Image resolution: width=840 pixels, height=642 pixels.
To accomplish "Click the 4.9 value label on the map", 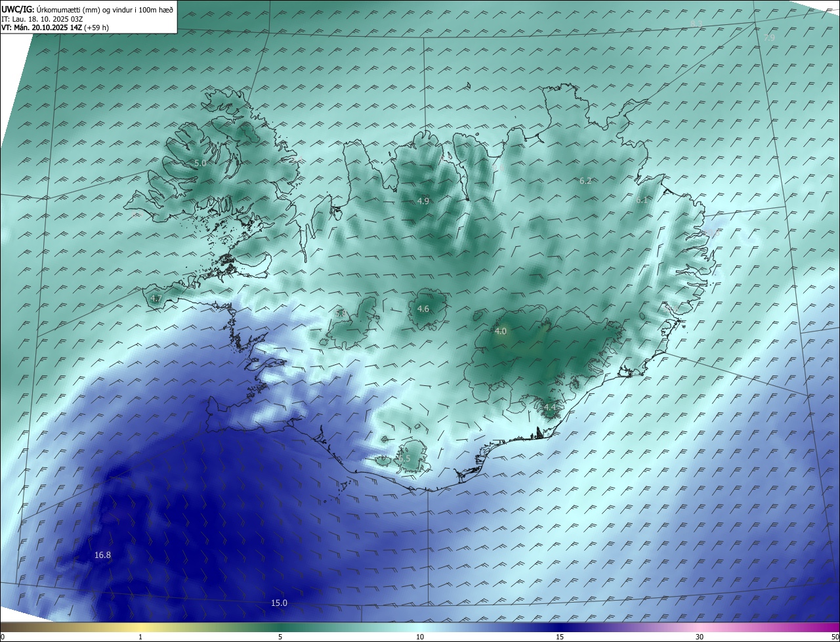I will tap(423, 201).
